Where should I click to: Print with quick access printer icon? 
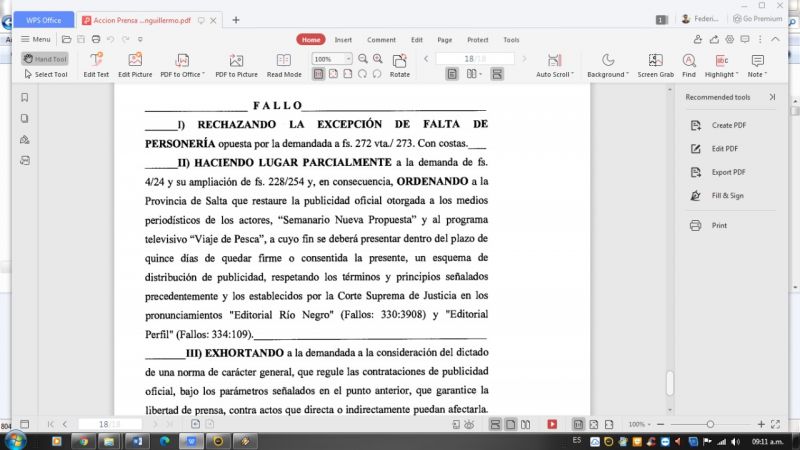[96, 39]
